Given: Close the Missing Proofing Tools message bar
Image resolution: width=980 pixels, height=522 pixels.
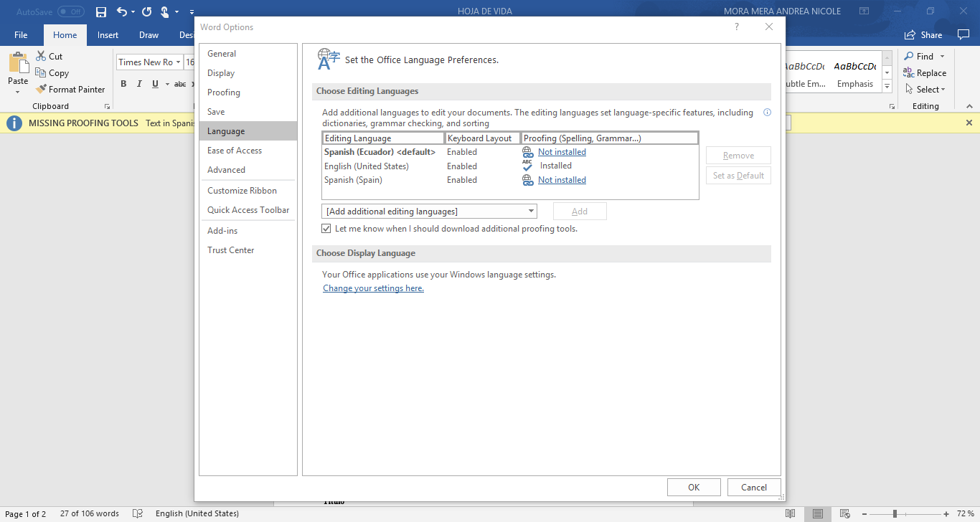Looking at the screenshot, I should coord(969,123).
